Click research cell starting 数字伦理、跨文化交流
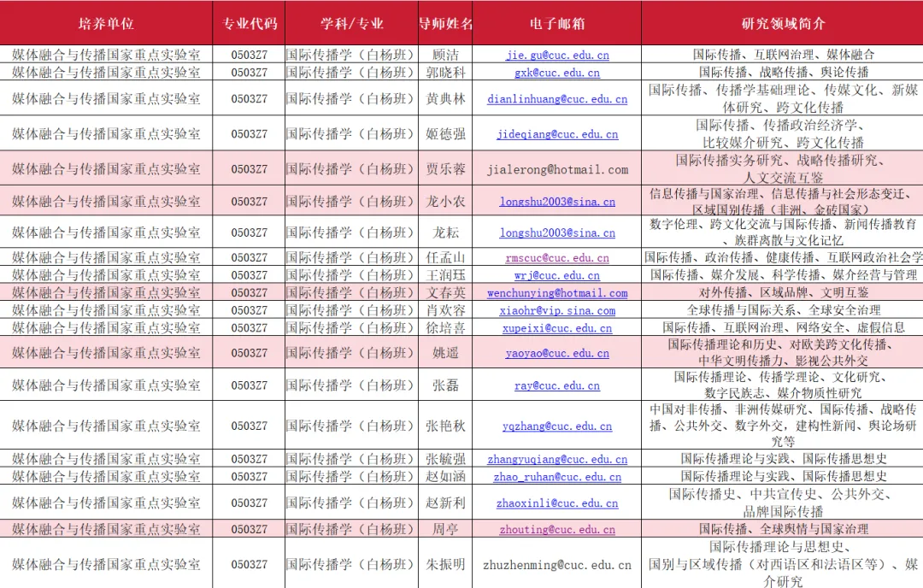 click(x=783, y=232)
